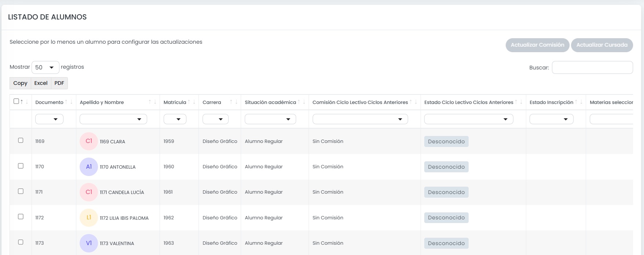Open the Mostrar 50 registros dropdown
The image size is (644, 255).
click(x=46, y=67)
